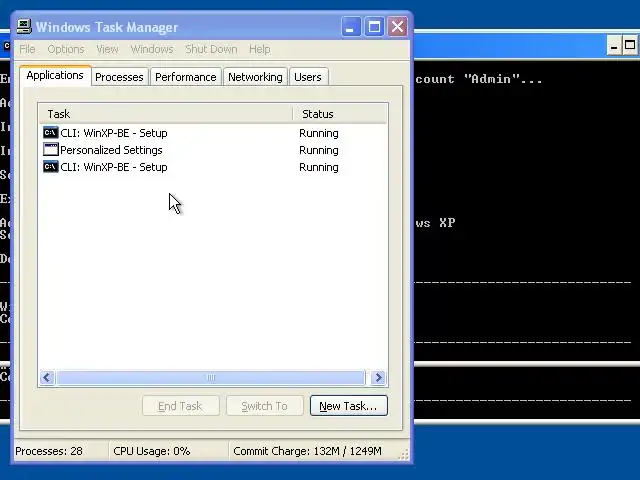Click the New Task... button
This screenshot has height=480, width=640.
click(349, 406)
